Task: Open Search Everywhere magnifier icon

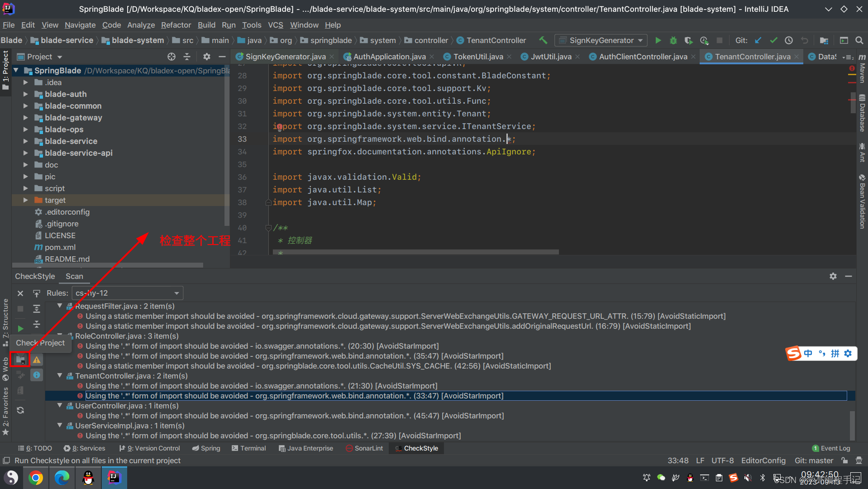Action: point(859,40)
